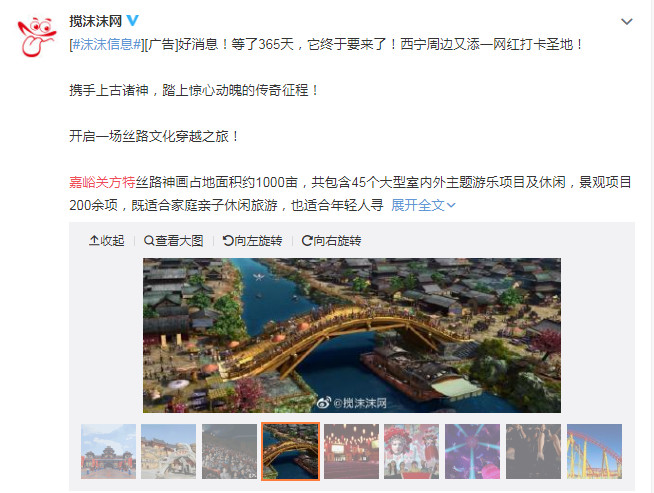
Task: Click the blue verified V badge
Action: 133,20
